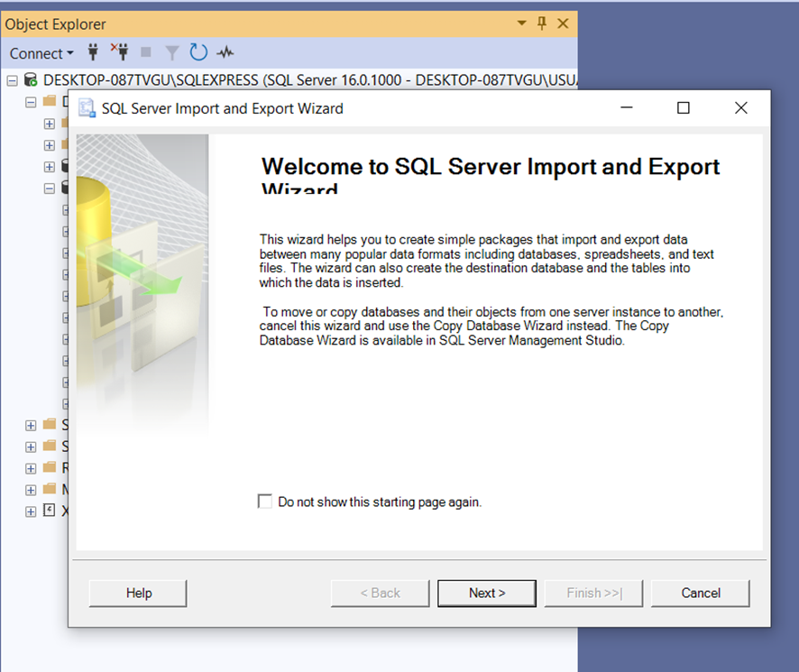Collapse the first folder under the server node

[31, 103]
